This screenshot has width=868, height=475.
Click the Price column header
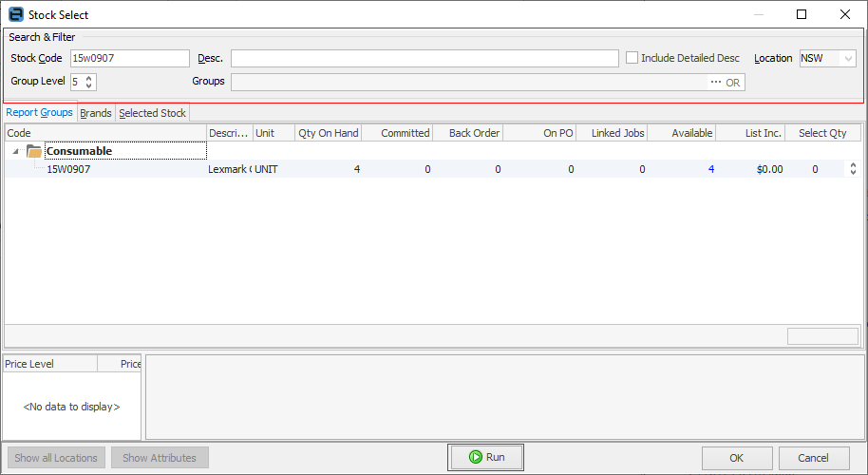coord(120,364)
